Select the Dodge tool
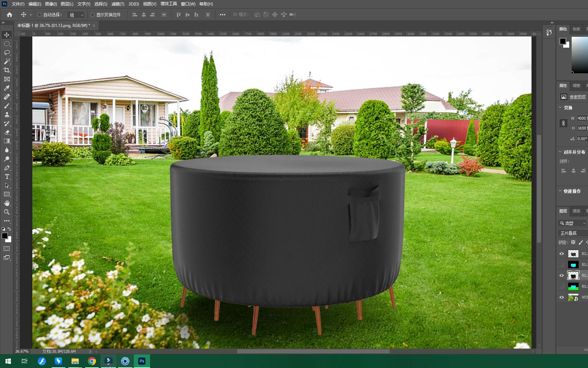 pos(7,159)
